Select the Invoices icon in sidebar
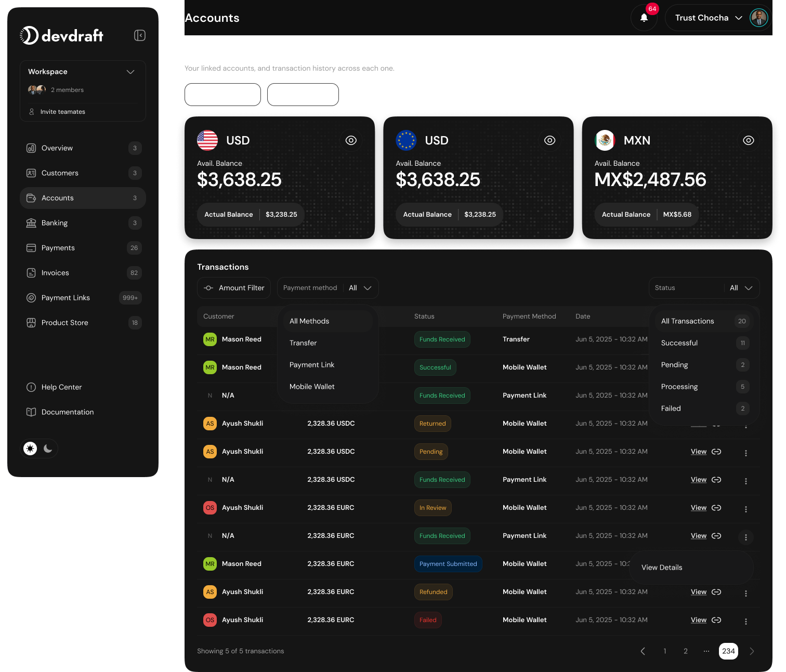Image resolution: width=786 pixels, height=672 pixels. [32, 273]
